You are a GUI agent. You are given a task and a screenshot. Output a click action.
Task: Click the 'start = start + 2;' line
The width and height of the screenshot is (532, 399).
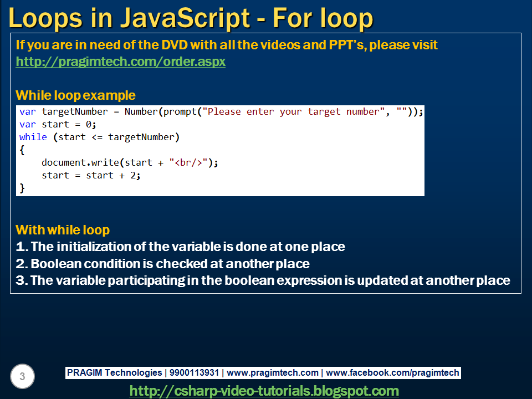[x=91, y=176]
